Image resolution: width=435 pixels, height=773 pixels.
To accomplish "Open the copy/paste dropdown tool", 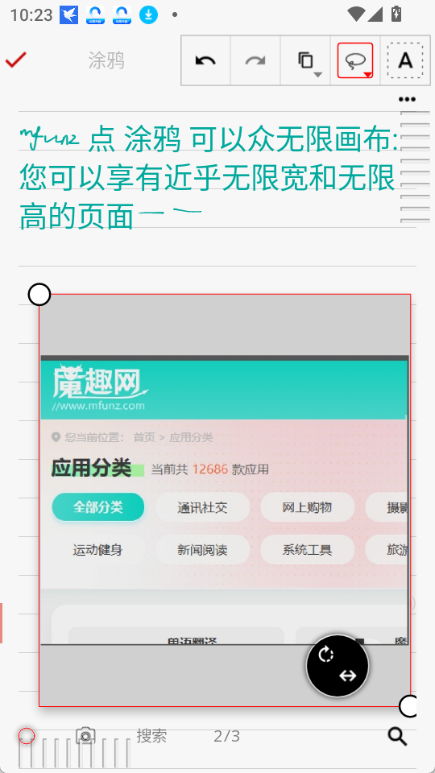I will tap(305, 61).
